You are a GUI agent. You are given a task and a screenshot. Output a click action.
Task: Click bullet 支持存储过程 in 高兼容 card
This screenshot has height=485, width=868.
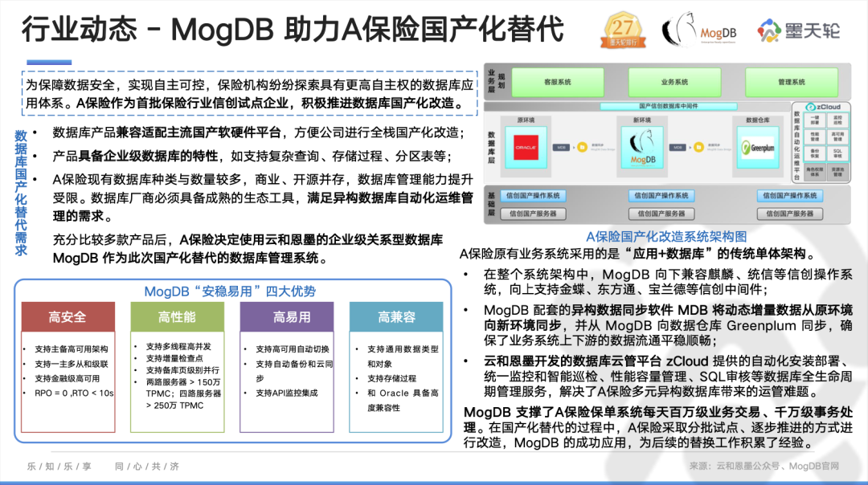[x=392, y=379]
